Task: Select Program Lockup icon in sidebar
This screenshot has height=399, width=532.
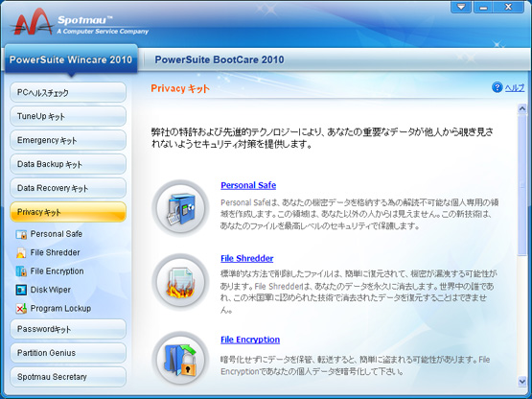Action: coord(21,308)
